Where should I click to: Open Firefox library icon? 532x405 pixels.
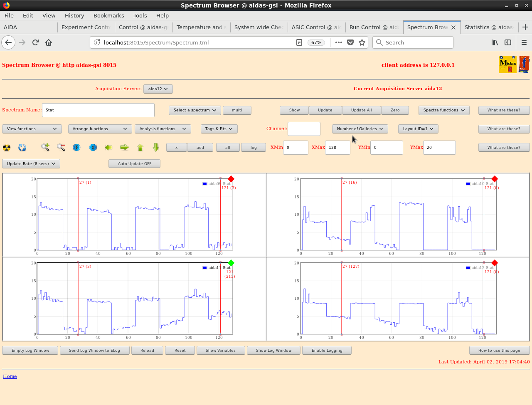(495, 42)
